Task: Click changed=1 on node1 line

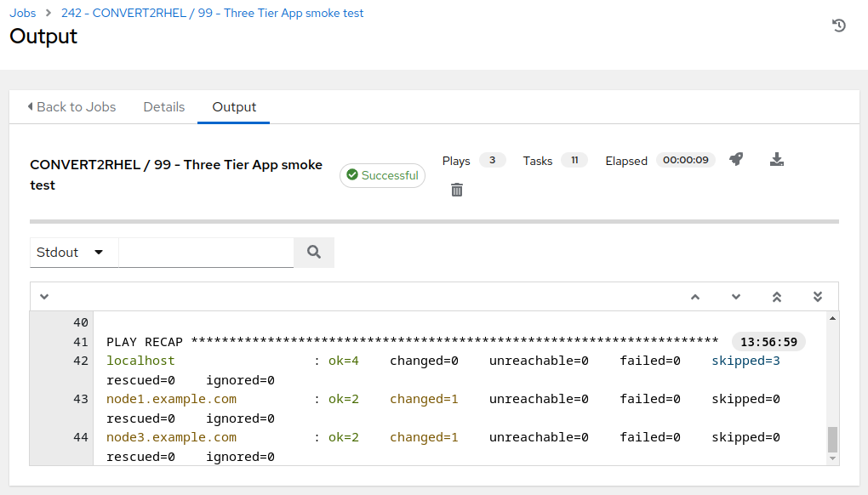Action: point(424,399)
